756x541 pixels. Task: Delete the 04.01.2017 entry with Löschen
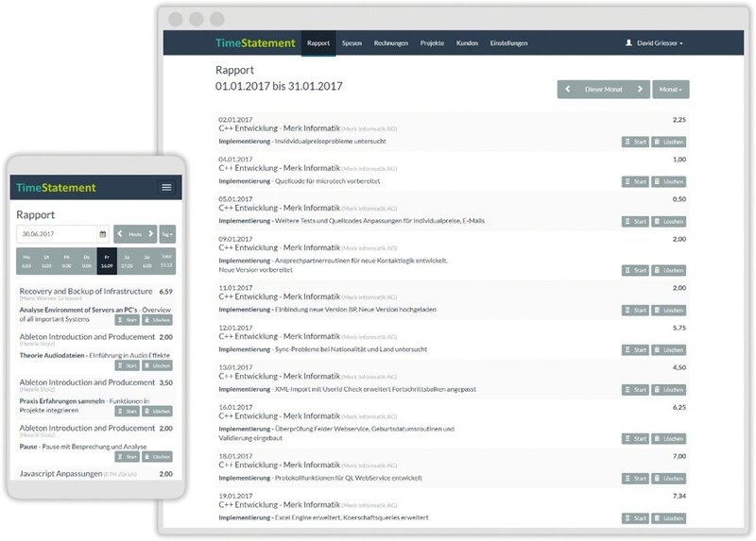[669, 181]
